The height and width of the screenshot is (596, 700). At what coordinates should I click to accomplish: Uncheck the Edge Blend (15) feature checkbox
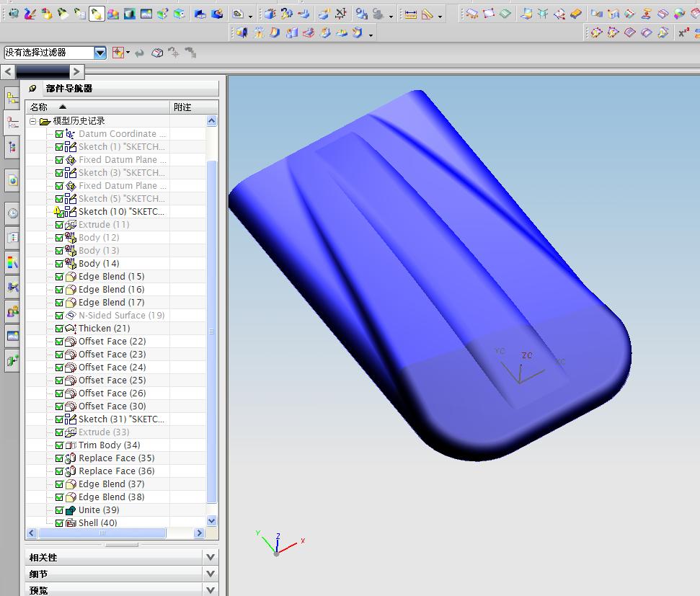click(x=59, y=277)
